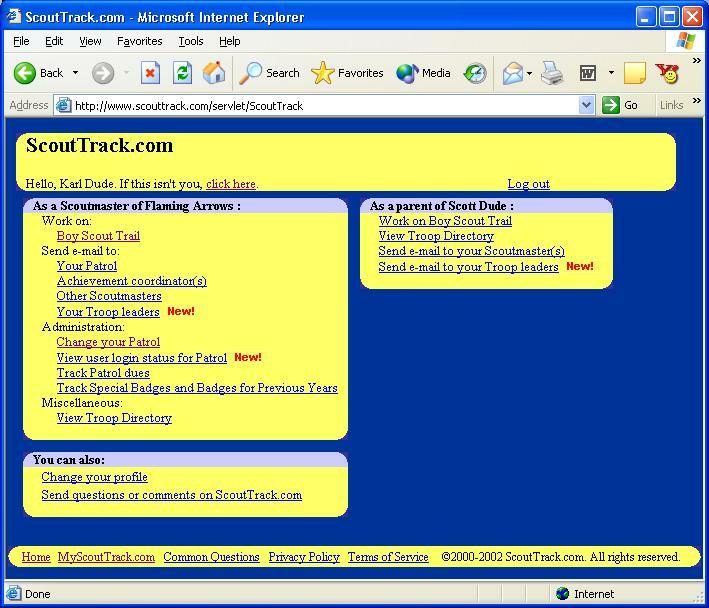Open Edit button dropdown arrow
This screenshot has width=709, height=608.
[x=611, y=73]
